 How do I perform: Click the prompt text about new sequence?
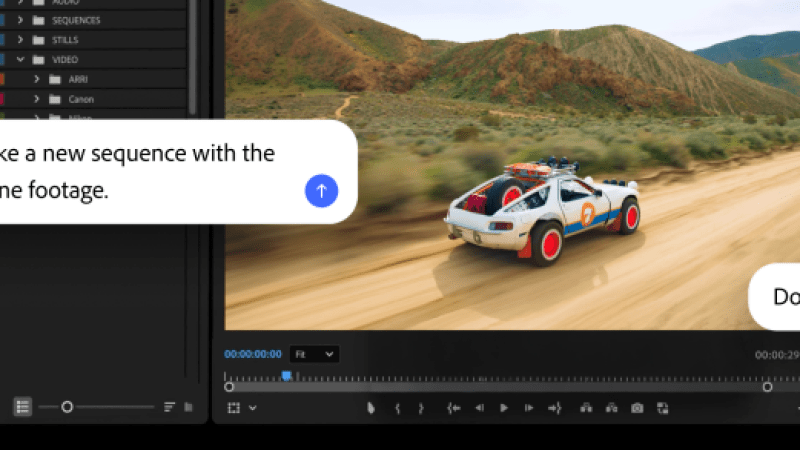138,171
